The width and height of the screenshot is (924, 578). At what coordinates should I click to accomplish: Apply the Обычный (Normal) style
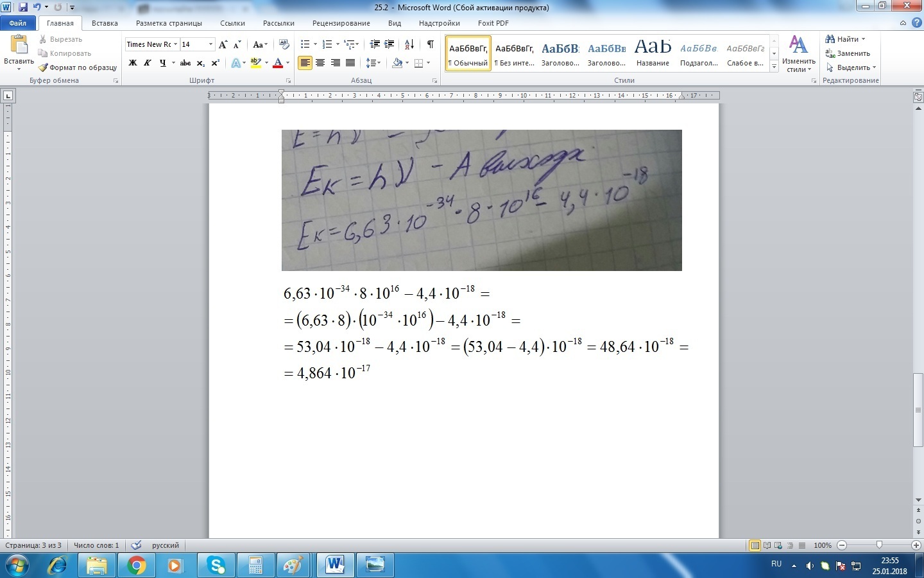468,53
